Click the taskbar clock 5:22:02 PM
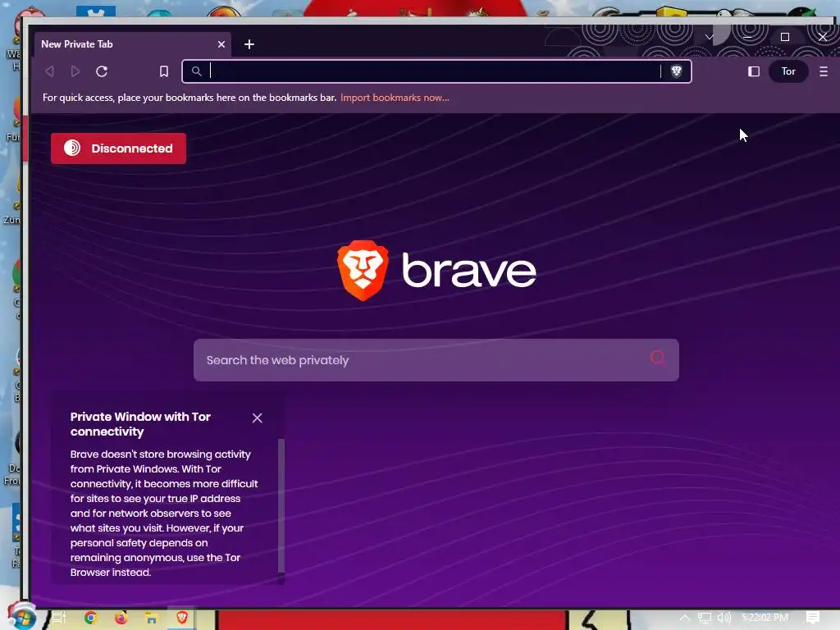The width and height of the screenshot is (840, 630). 765,618
